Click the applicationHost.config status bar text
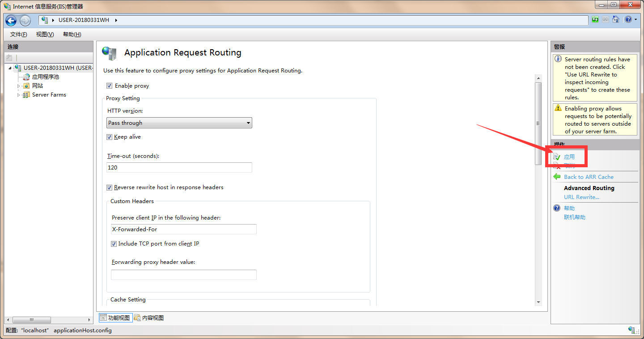 83,331
